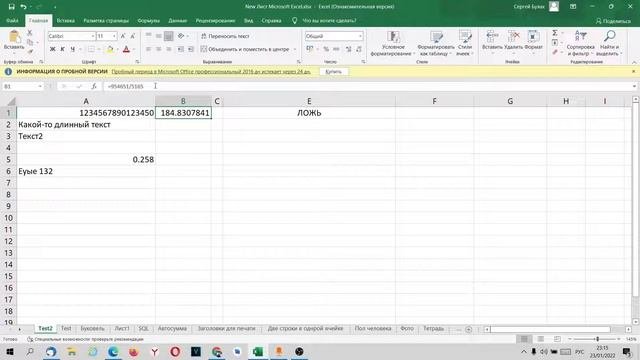Viewport: 640px width, 360px height.
Task: Click the percent style icon
Action: 326,49
